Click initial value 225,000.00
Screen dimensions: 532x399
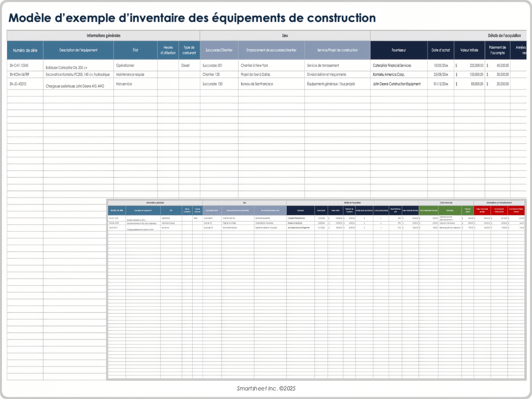click(x=469, y=65)
